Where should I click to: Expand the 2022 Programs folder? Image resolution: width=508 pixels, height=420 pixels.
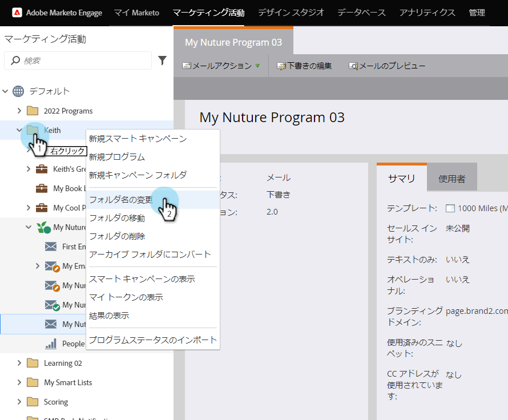(19, 111)
